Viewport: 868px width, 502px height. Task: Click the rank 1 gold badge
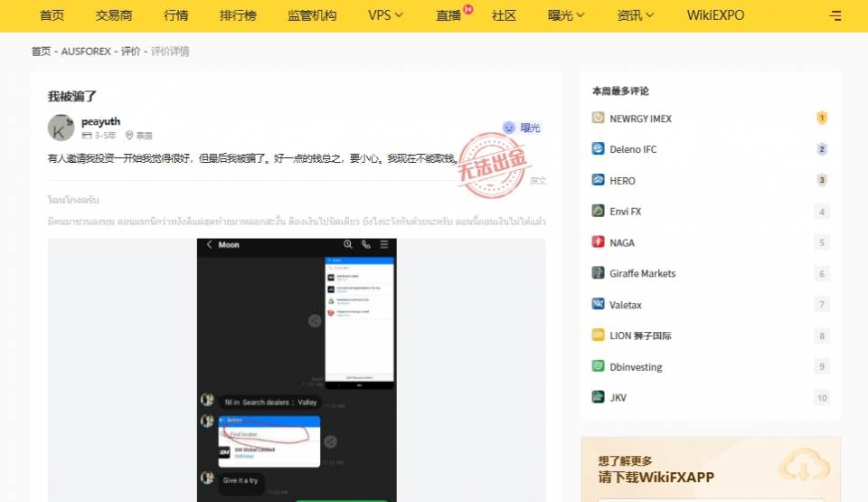[x=822, y=118]
